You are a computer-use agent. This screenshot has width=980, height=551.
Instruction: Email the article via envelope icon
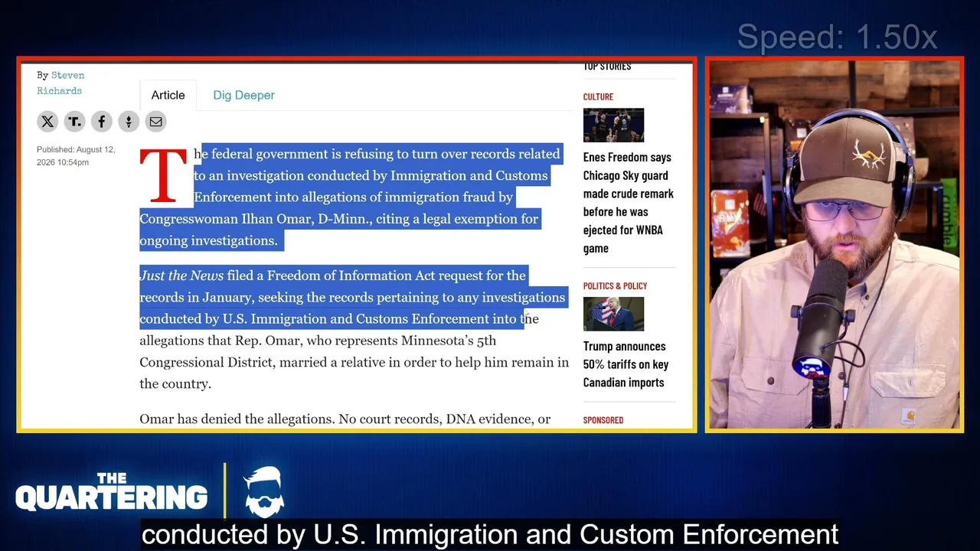pyautogui.click(x=155, y=122)
